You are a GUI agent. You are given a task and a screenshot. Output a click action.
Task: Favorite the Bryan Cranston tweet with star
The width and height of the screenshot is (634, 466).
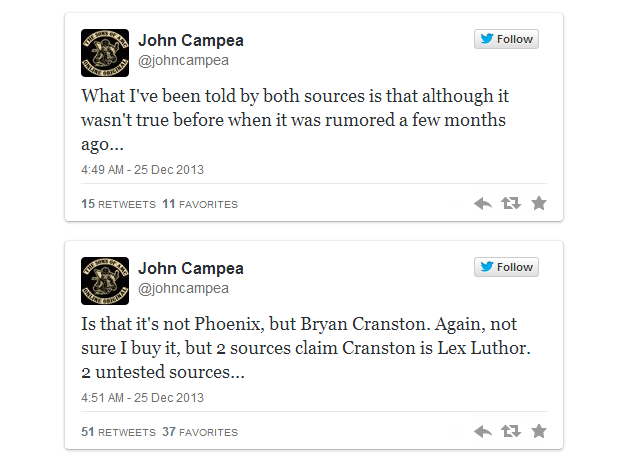[539, 432]
